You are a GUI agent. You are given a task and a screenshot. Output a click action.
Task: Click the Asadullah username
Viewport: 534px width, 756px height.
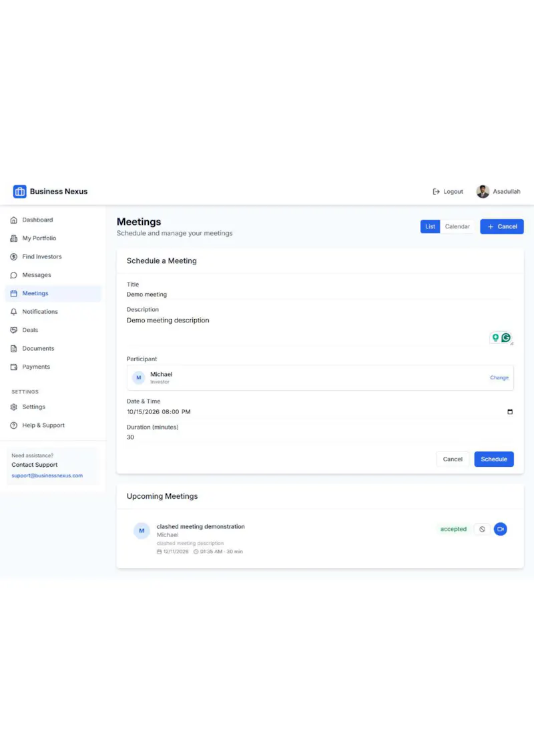point(507,192)
